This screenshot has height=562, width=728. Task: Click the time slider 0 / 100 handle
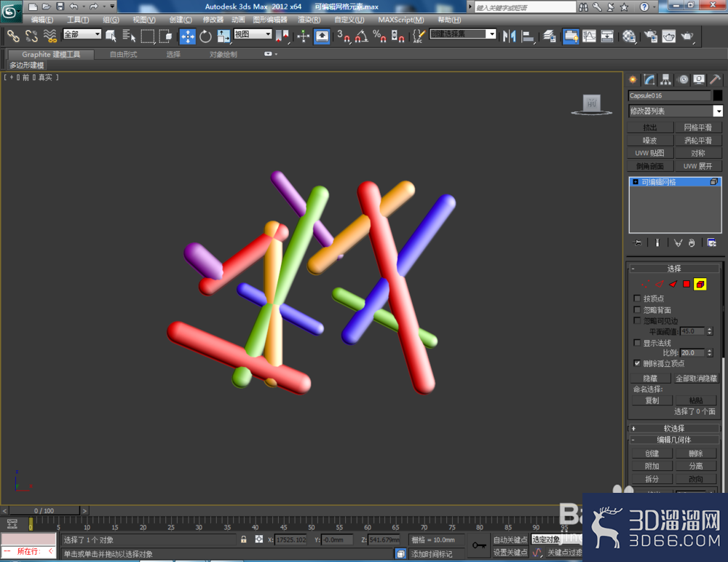tap(44, 510)
